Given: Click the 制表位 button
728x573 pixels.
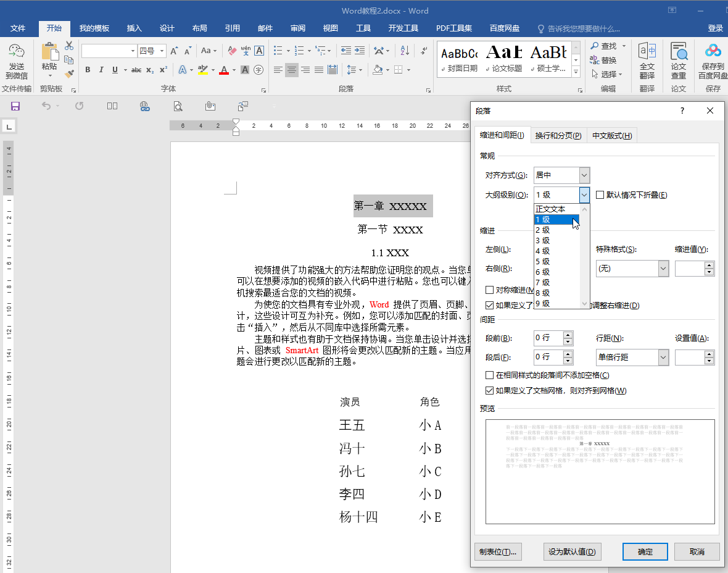Looking at the screenshot, I should [x=498, y=551].
